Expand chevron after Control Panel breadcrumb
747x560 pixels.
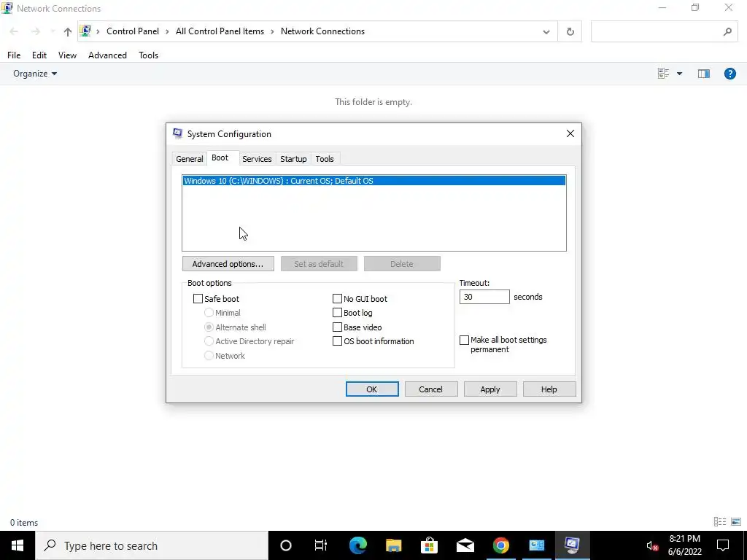coord(167,31)
